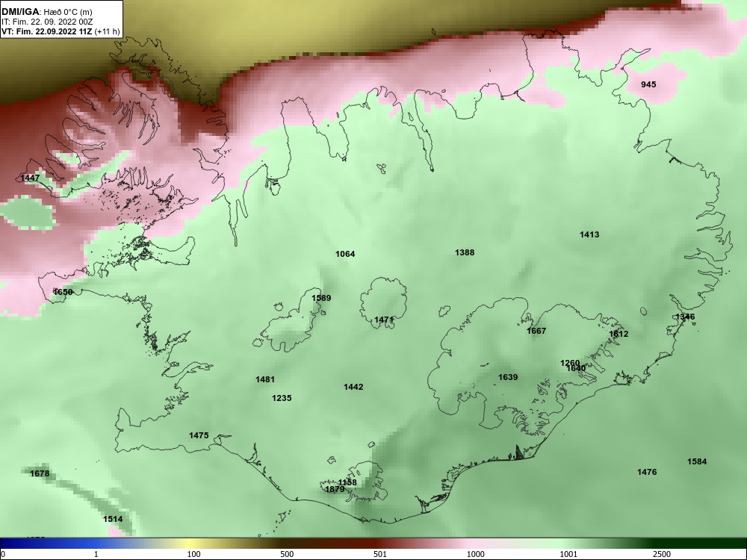This screenshot has height=560, width=747.
Task: Click the map value 1667
Action: coord(536,331)
